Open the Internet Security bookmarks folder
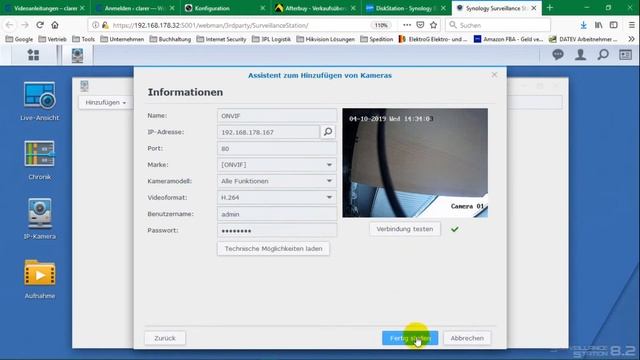640x360 pixels. click(x=221, y=39)
